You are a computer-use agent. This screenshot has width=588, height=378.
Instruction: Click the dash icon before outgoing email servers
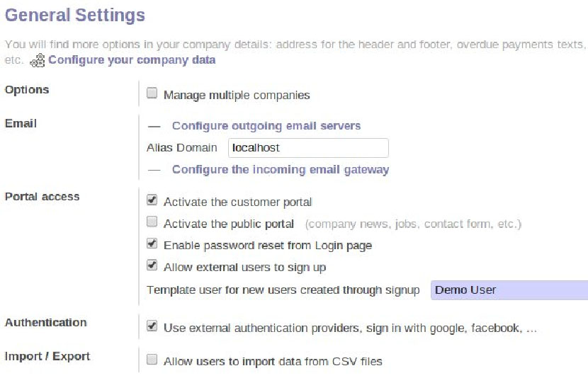154,126
